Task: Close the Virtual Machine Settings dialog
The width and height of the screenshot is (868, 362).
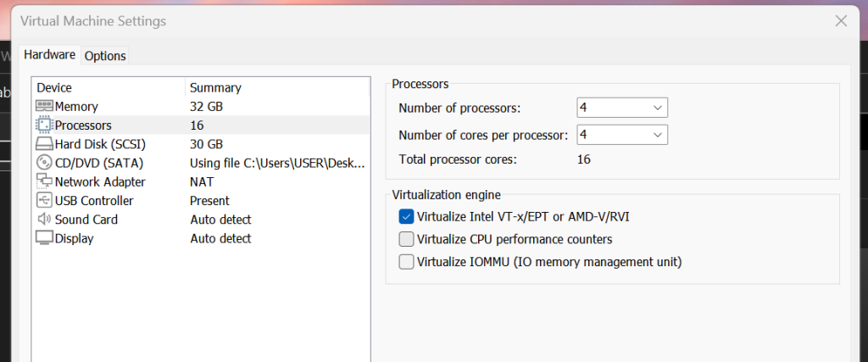Action: 841,21
